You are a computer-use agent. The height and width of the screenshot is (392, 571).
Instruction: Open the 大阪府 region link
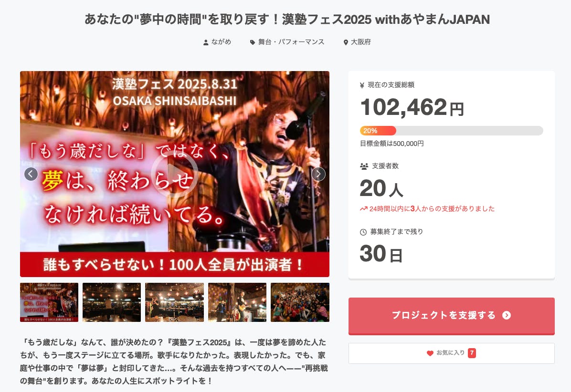click(x=360, y=42)
